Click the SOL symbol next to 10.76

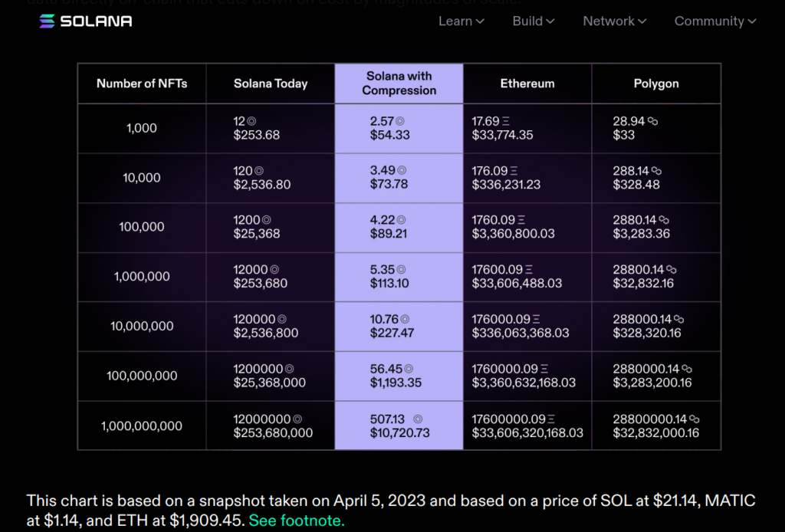tap(405, 319)
